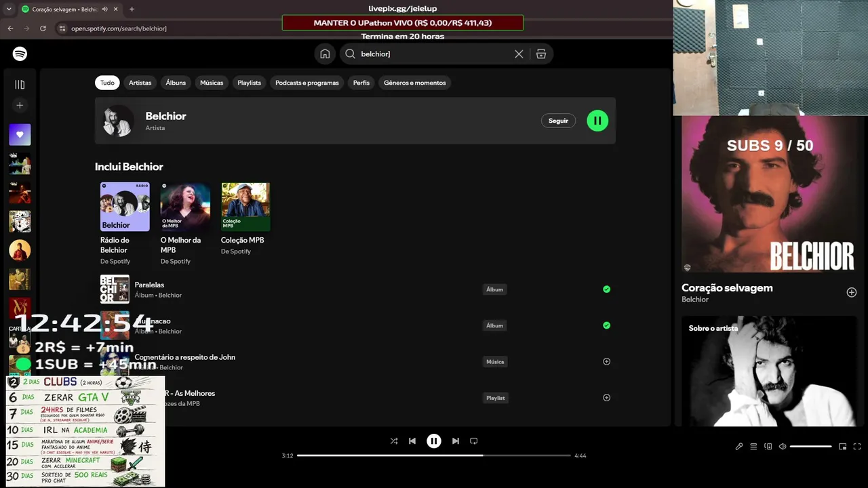Add Coração selvagem to Liked Songs
The height and width of the screenshot is (488, 868).
point(852,292)
